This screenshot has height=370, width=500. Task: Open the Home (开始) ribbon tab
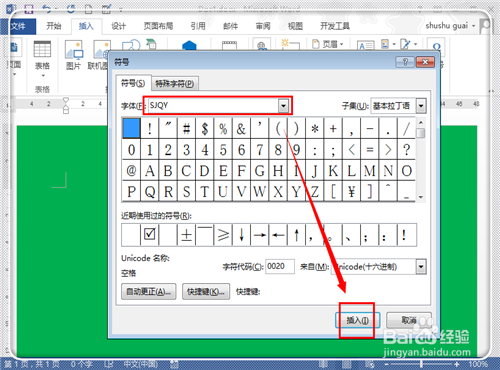pos(54,26)
